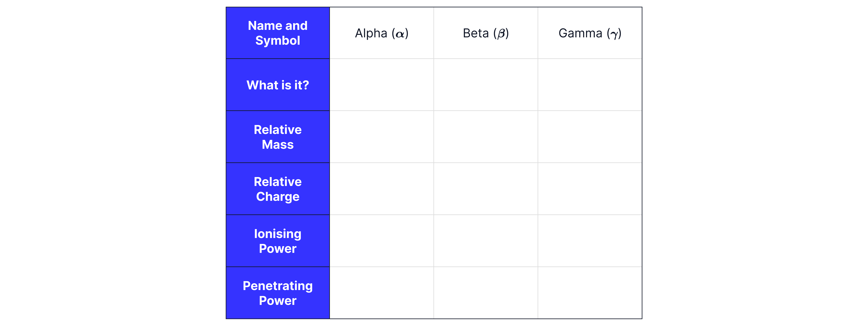This screenshot has width=868, height=326.
Task: Click the 'Penetrating Power' row header
Action: coord(278,293)
